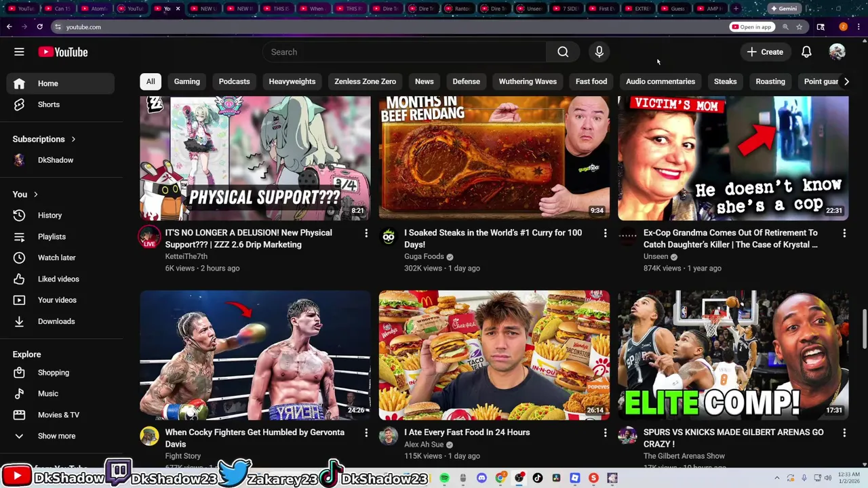The image size is (868, 488).
Task: Open options for Guga Foods curry video
Action: point(605,233)
